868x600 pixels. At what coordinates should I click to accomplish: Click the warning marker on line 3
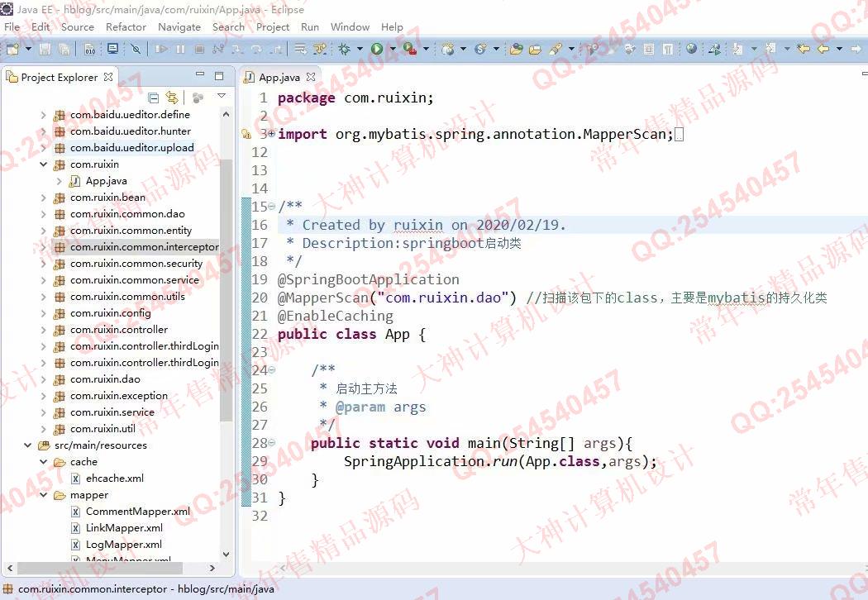[246, 134]
